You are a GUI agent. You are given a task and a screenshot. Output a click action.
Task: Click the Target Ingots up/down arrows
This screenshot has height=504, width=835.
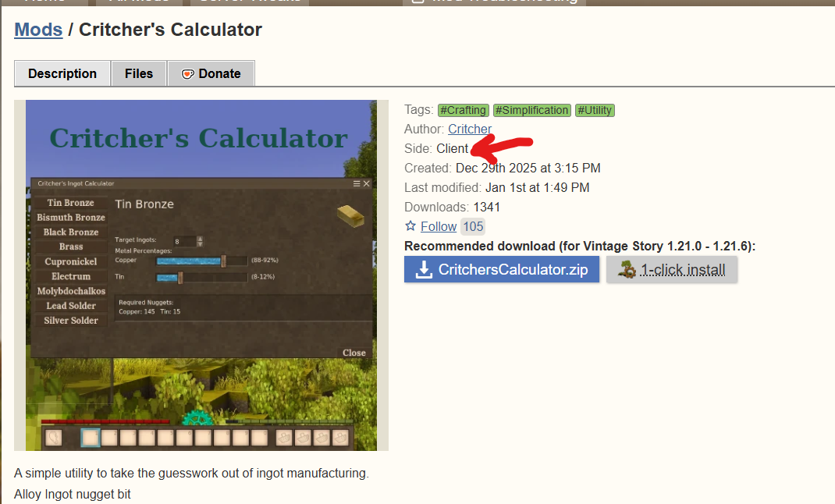(201, 241)
